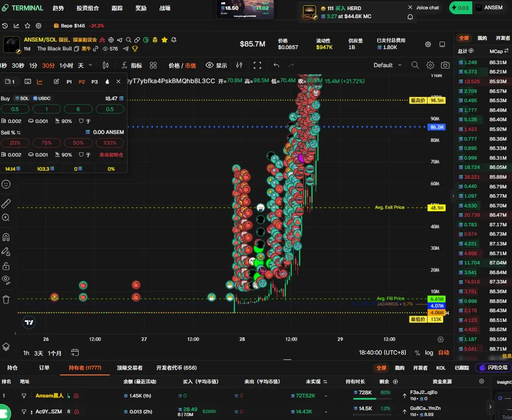Click the keyboard icon in trade panel
The image size is (512, 420).
pos(28,82)
